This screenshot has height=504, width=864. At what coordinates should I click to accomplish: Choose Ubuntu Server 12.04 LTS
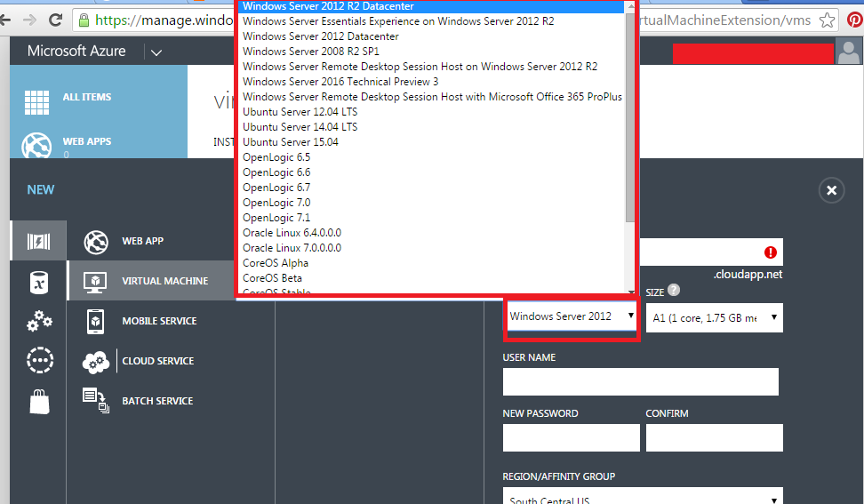pyautogui.click(x=433, y=112)
